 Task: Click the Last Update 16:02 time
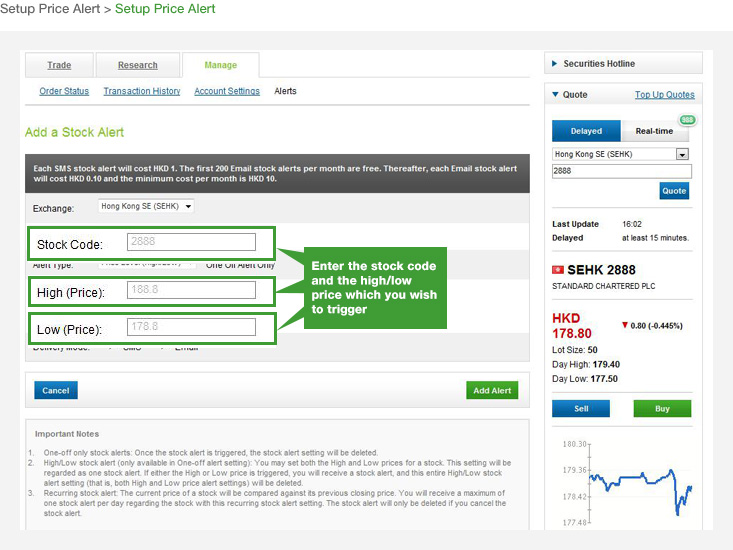[632, 224]
